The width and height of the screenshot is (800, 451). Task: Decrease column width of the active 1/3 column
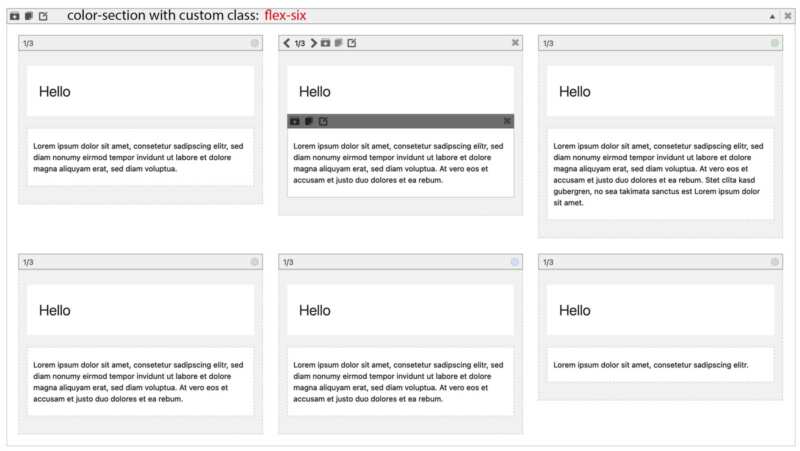[287, 43]
